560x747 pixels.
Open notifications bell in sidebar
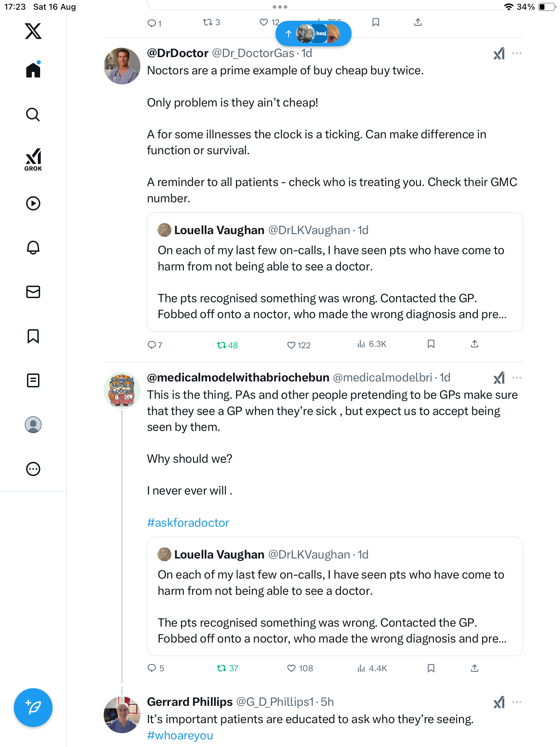click(33, 248)
